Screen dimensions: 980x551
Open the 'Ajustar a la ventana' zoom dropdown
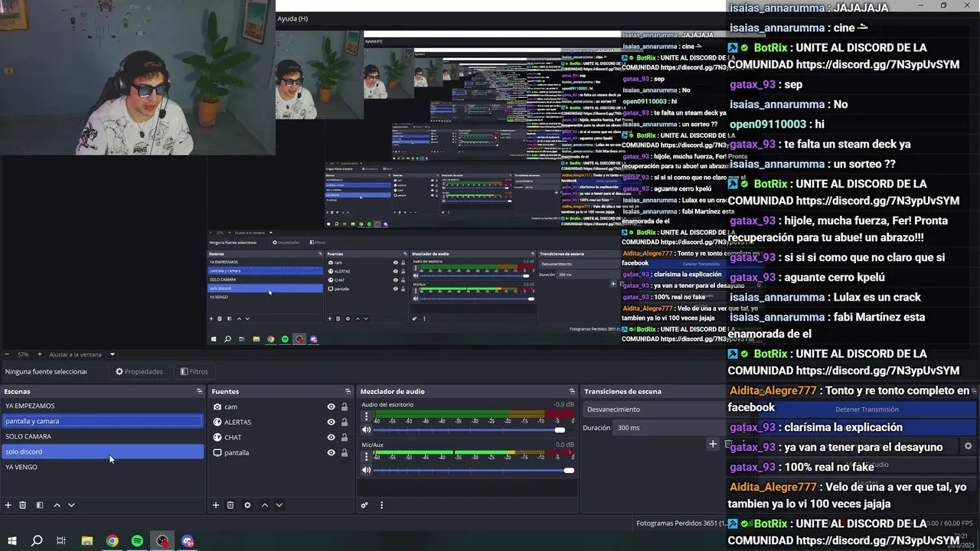82,354
